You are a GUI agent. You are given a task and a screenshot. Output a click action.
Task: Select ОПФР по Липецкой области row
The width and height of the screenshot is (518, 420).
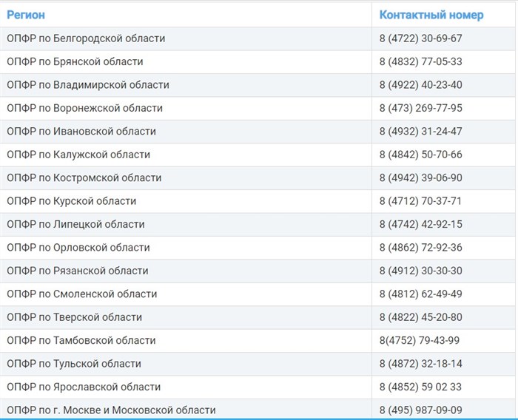(258, 224)
